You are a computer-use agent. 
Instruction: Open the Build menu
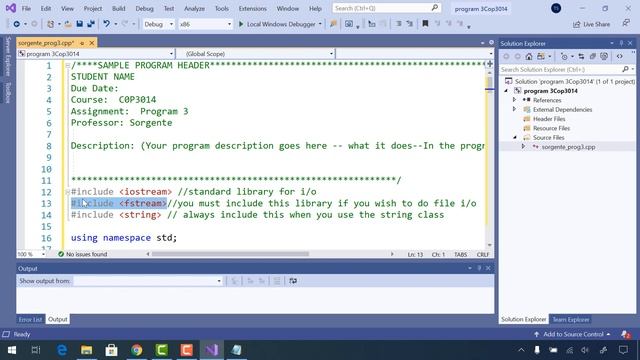[x=119, y=8]
